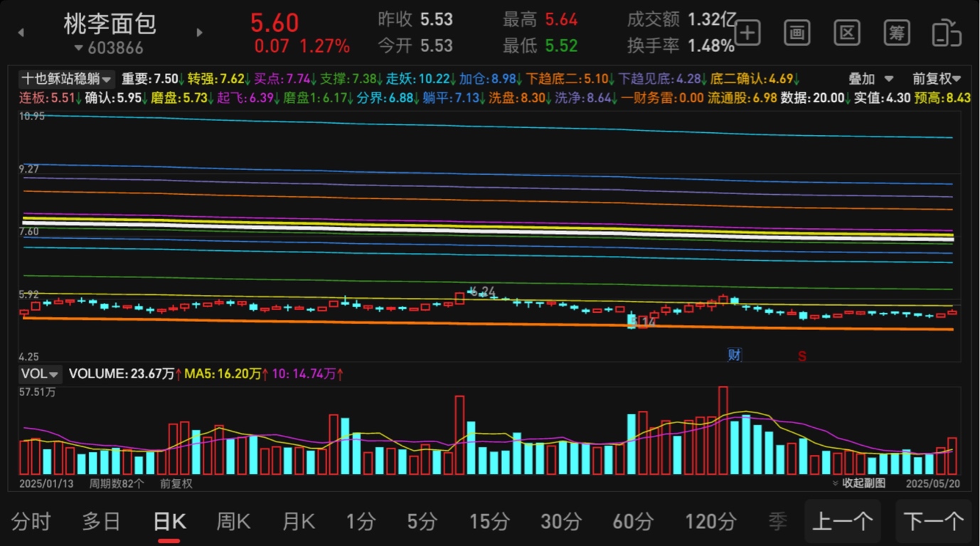Click the 洗盘:8.30 indicator label

(519, 98)
